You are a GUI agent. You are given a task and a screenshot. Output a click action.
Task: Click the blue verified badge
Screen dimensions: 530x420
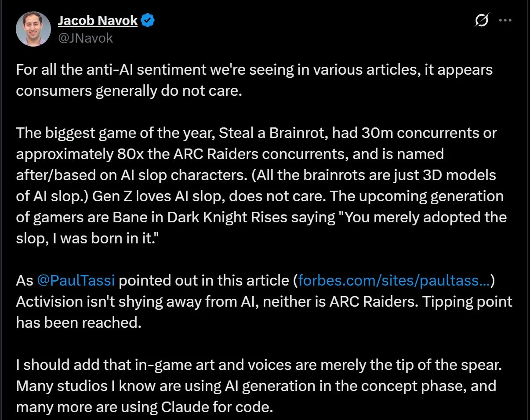(x=147, y=21)
